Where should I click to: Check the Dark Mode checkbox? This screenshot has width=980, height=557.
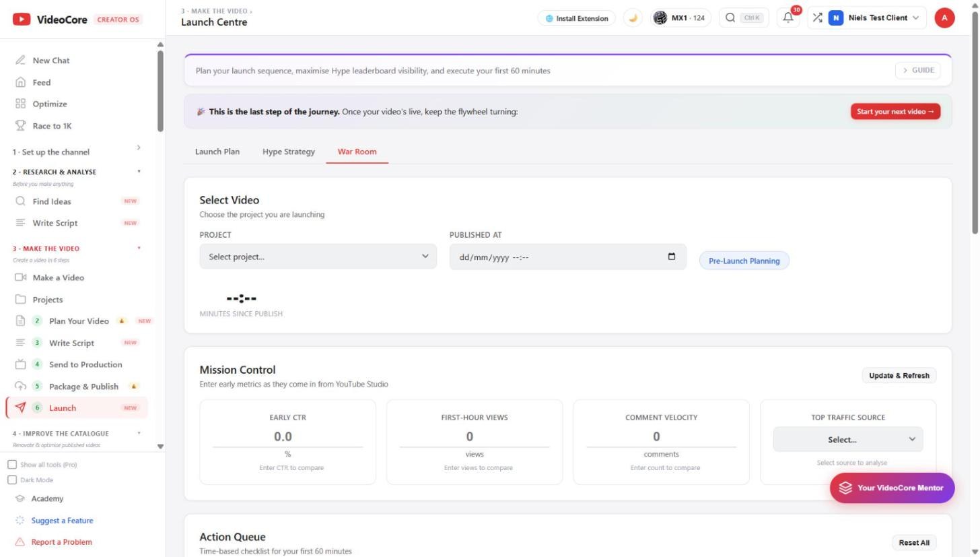pos(12,480)
